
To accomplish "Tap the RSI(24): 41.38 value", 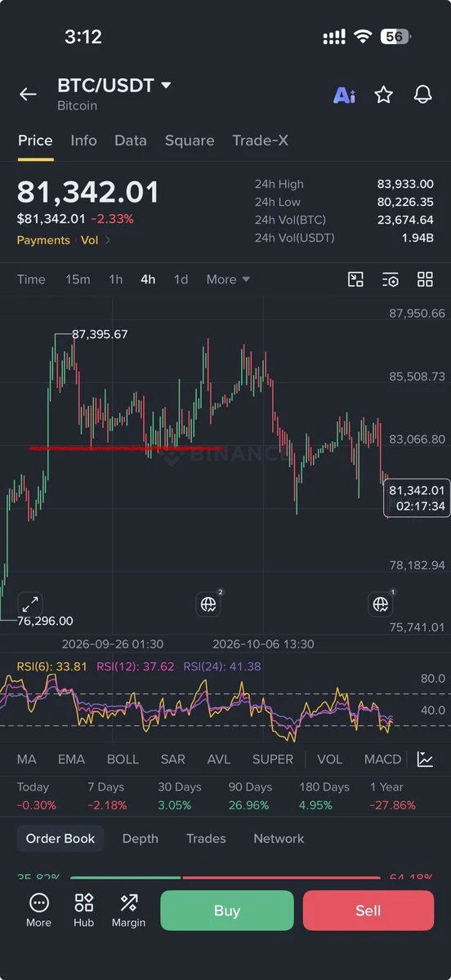I will pos(222,666).
